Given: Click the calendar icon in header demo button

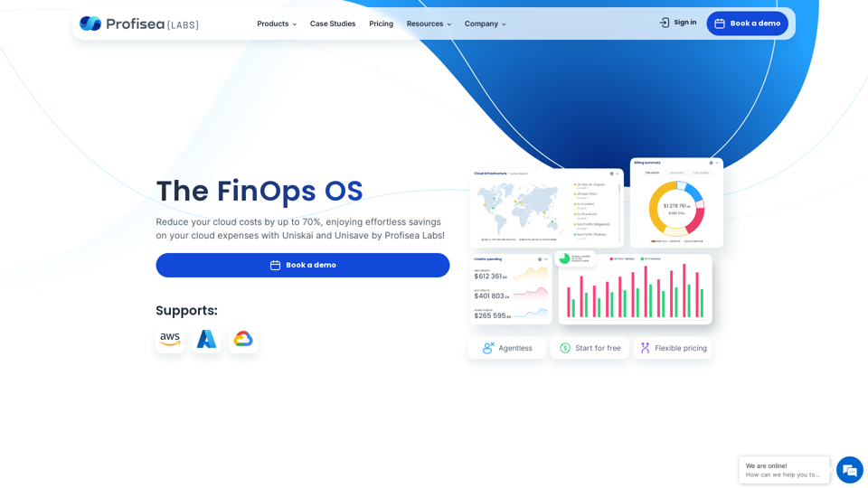Looking at the screenshot, I should coord(720,23).
